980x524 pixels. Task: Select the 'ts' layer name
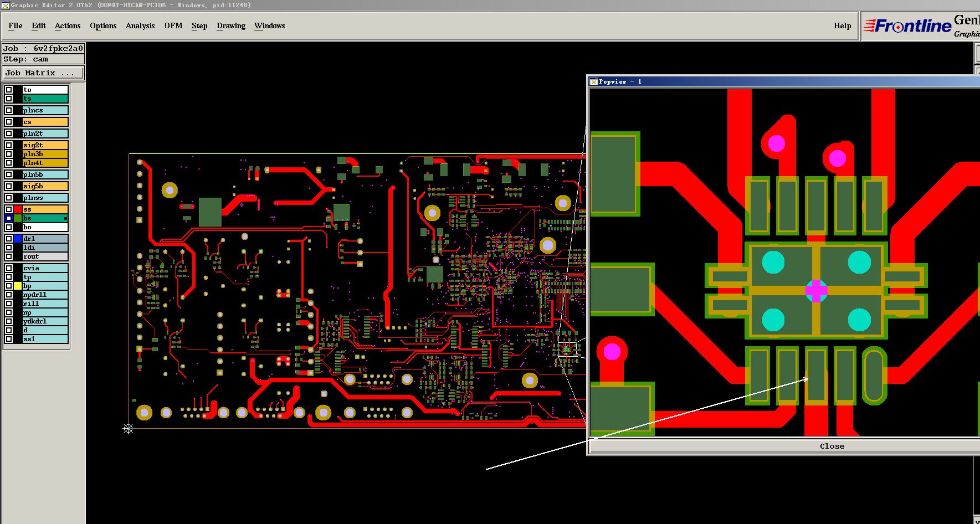pyautogui.click(x=45, y=99)
